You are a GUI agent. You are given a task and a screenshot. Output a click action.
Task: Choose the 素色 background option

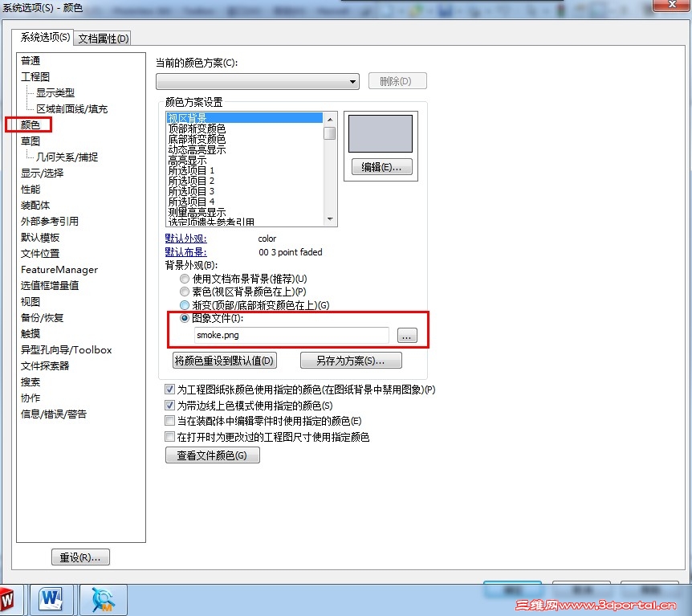pyautogui.click(x=185, y=292)
